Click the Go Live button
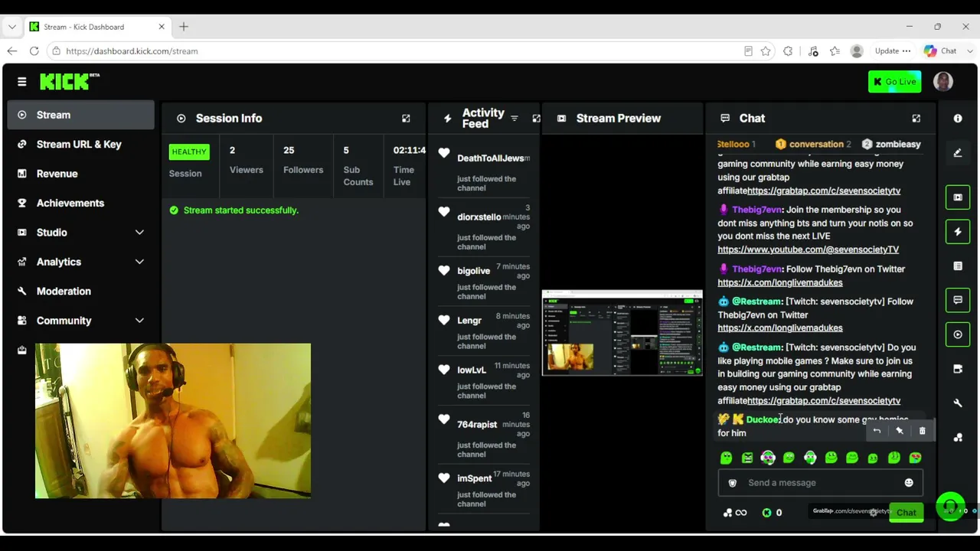The image size is (980, 551). (x=894, y=81)
